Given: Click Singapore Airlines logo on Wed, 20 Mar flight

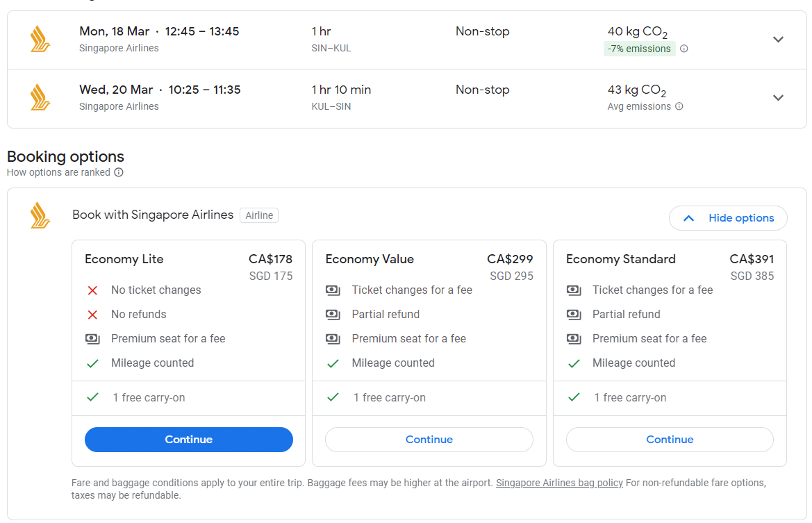Looking at the screenshot, I should tap(40, 97).
